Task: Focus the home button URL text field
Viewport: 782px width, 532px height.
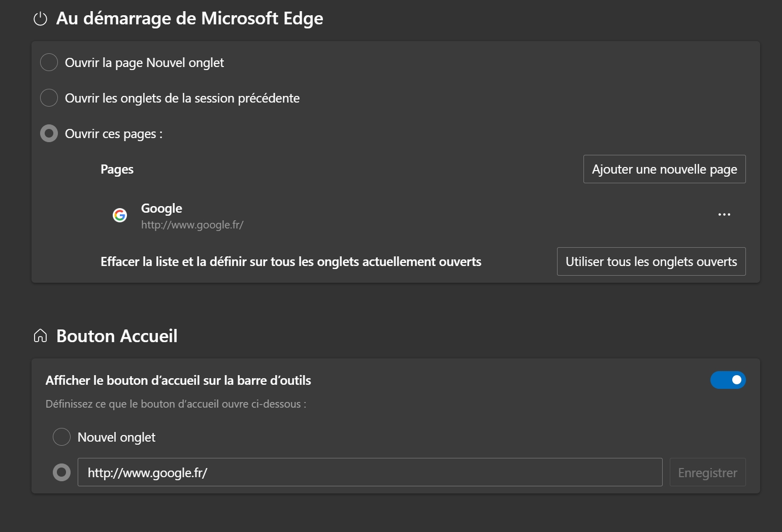Action: point(370,473)
